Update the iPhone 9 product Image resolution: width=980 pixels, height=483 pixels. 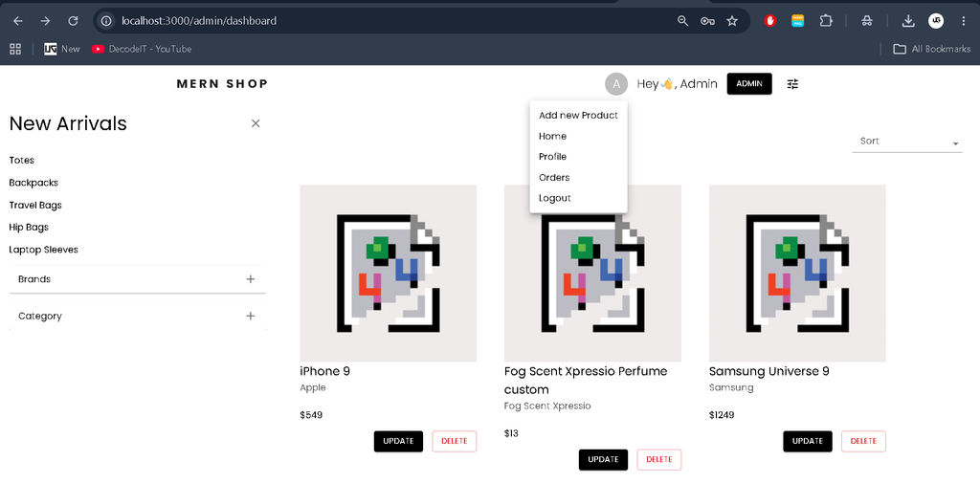pos(399,441)
